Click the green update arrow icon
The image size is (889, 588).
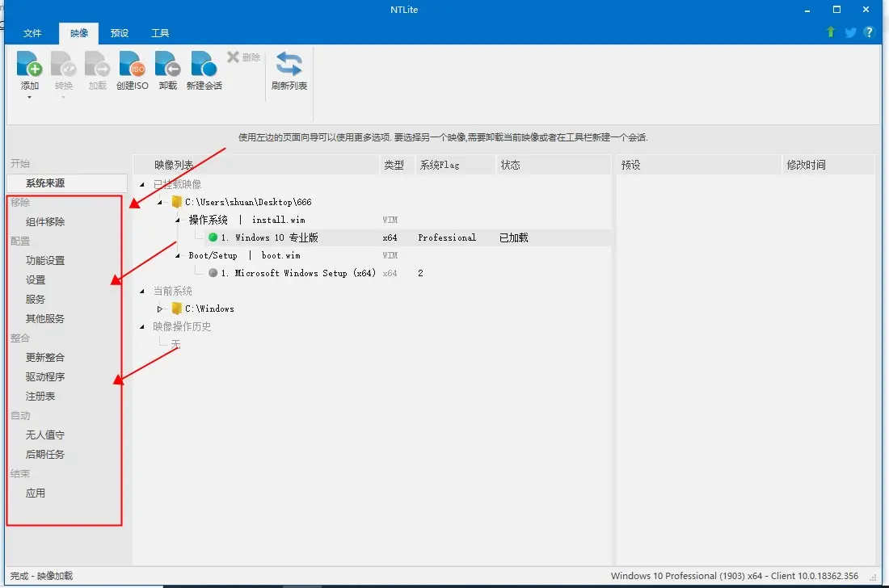831,32
